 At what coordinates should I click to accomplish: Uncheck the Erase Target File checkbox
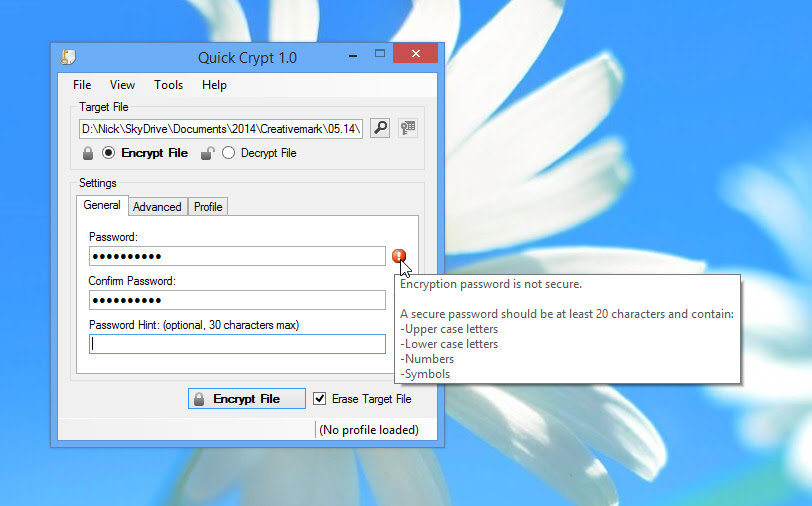[320, 398]
